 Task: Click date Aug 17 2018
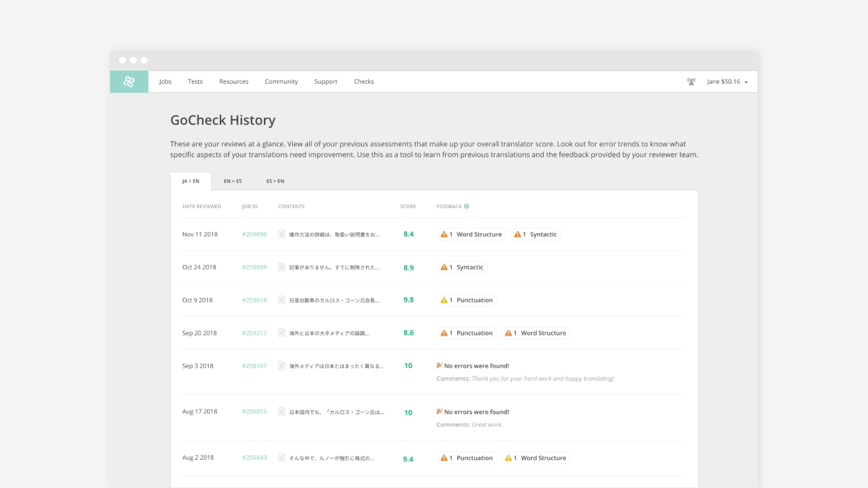[x=200, y=412]
